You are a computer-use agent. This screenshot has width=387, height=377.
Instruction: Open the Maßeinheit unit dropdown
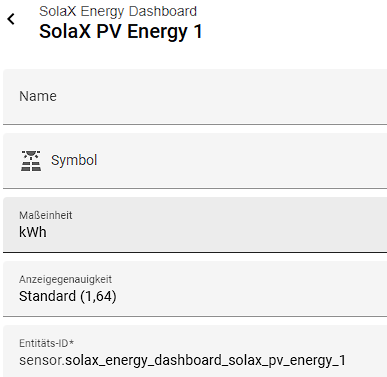pyautogui.click(x=195, y=225)
